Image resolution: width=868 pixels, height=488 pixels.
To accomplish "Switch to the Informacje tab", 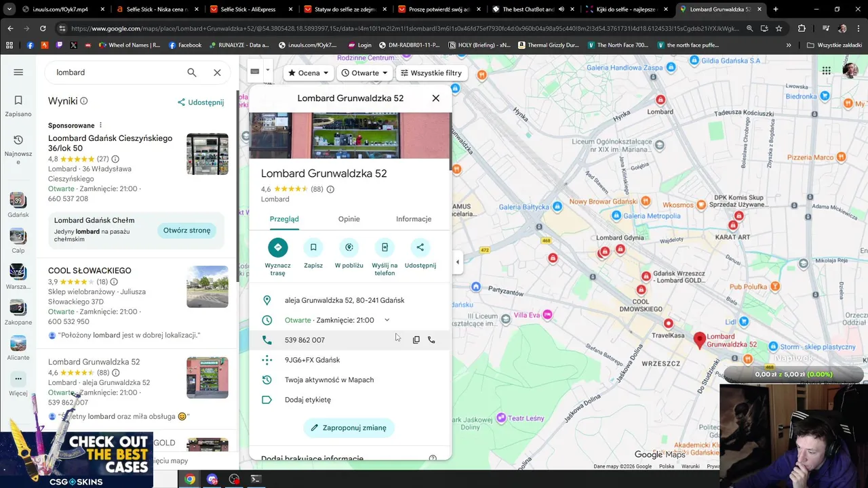I will (x=414, y=219).
